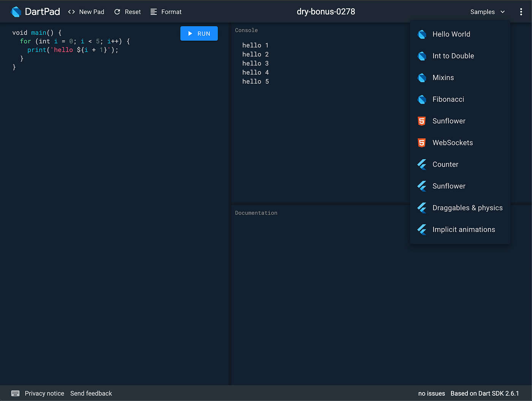
Task: Open the Samples dropdown chevron
Action: 502,12
